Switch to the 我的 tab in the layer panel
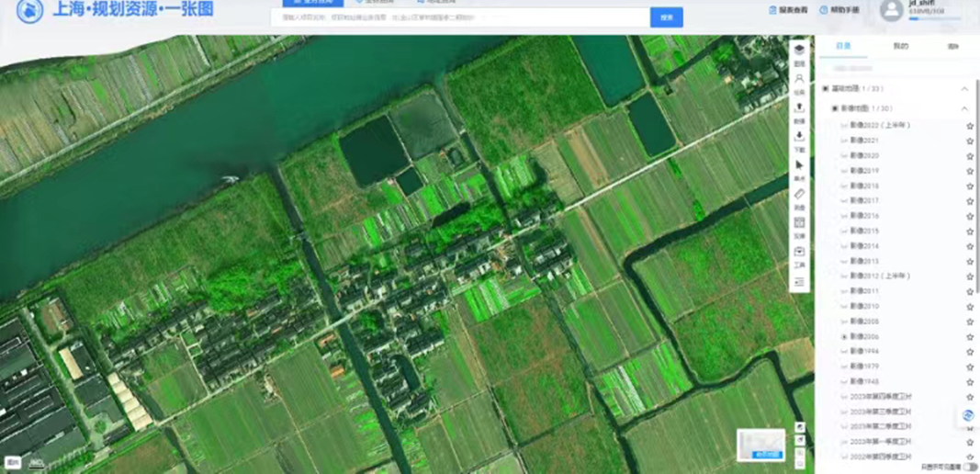The image size is (980, 474). click(900, 46)
